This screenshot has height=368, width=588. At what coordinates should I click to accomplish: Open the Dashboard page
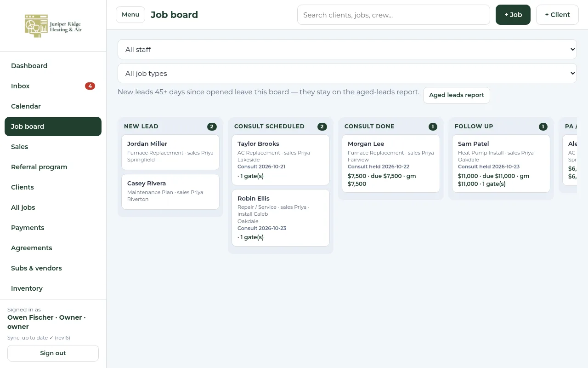53,66
